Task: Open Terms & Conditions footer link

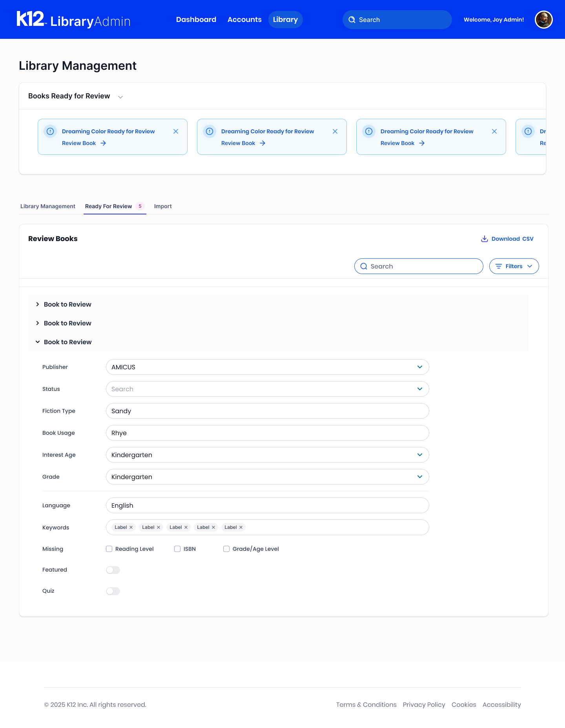Action: click(x=366, y=704)
